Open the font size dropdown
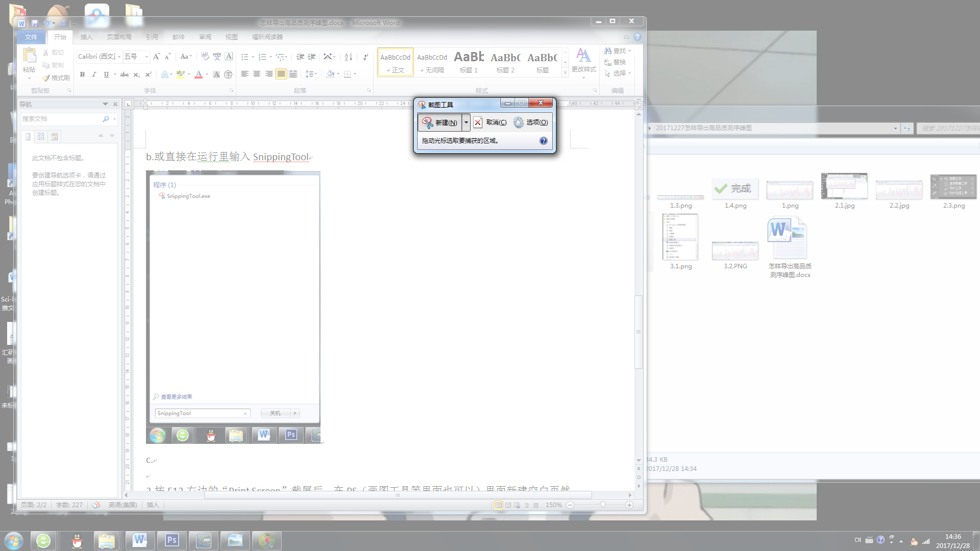The width and height of the screenshot is (980, 551). point(146,57)
